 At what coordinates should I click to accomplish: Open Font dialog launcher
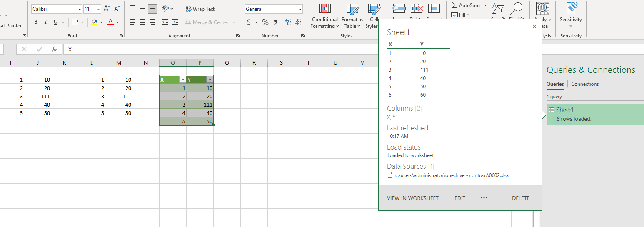(121, 36)
